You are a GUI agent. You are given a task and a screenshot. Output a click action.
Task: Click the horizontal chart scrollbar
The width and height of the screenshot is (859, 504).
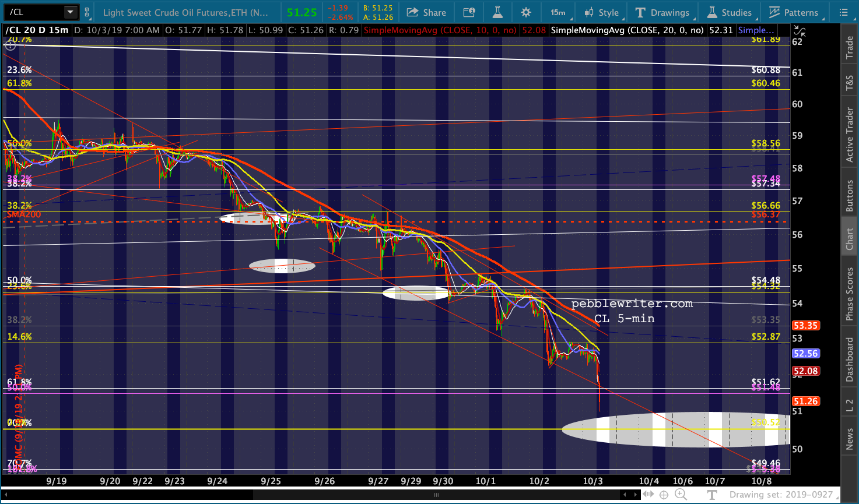436,495
